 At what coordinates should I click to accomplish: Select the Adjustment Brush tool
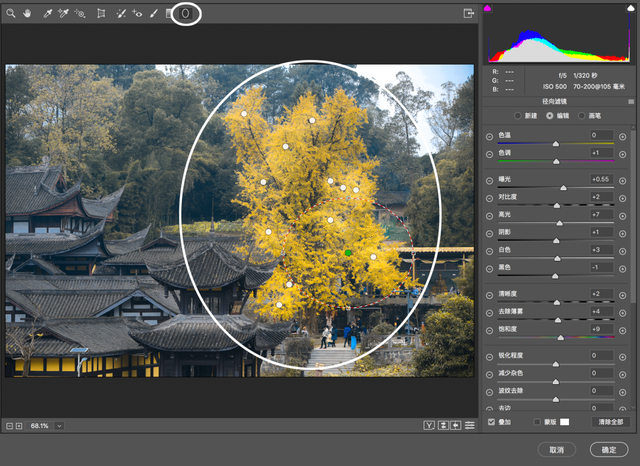click(154, 13)
